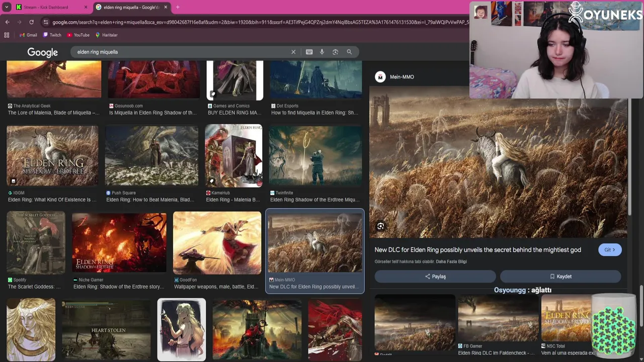644x362 pixels.
Task: Close the elden ring miquella tab
Action: pyautogui.click(x=166, y=7)
